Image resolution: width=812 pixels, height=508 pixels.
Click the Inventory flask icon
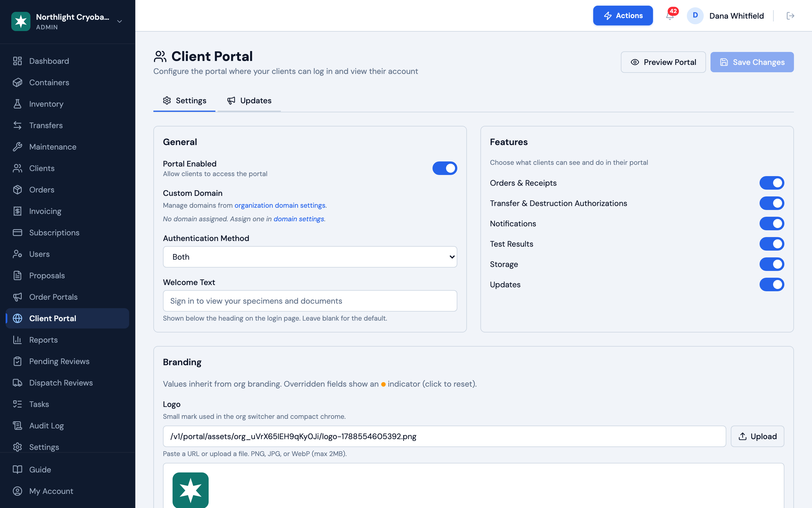pyautogui.click(x=17, y=104)
